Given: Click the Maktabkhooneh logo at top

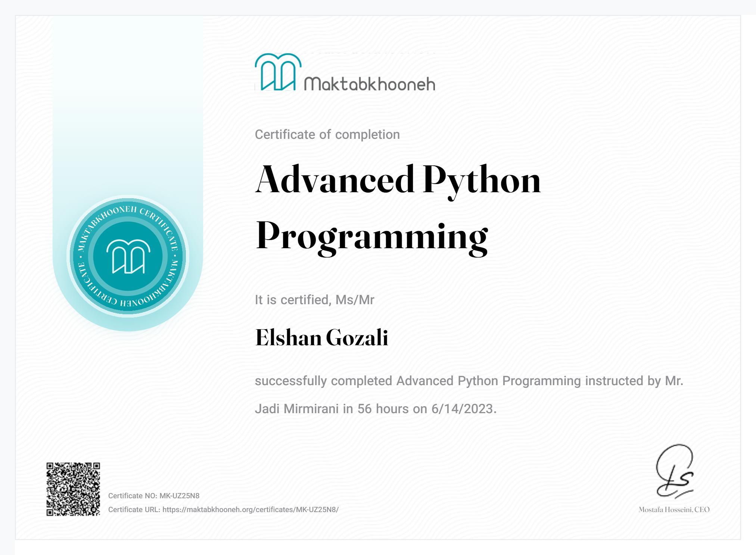Looking at the screenshot, I should click(345, 72).
